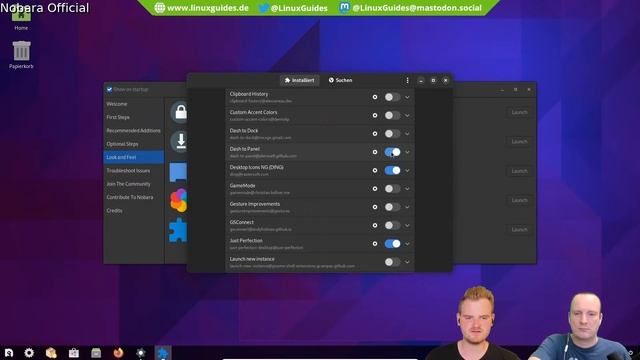Click the colorful flower icon in welcome window
This screenshot has width=640, height=360.
(179, 200)
